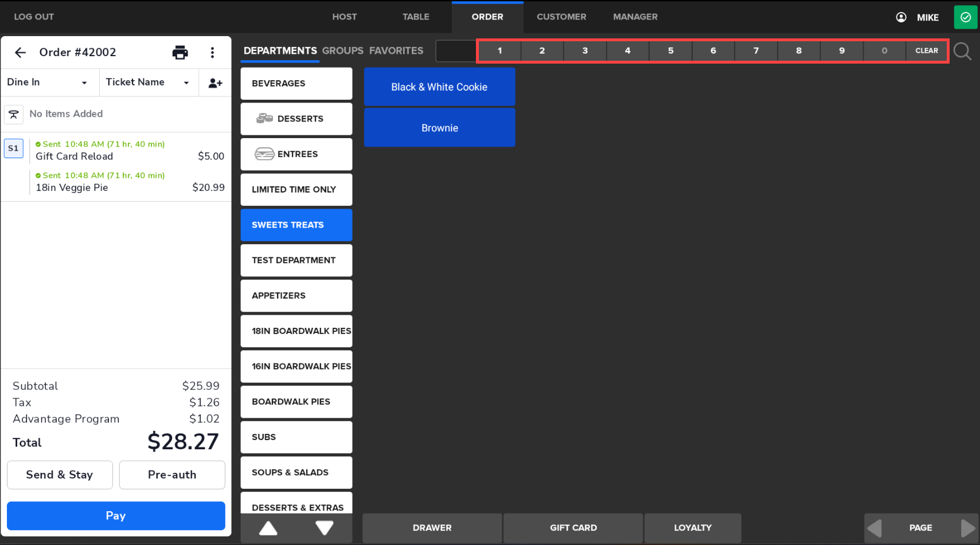Screen dimensions: 980x545
Task: Open the DESSERTS & EXTRAS department
Action: click(x=296, y=503)
